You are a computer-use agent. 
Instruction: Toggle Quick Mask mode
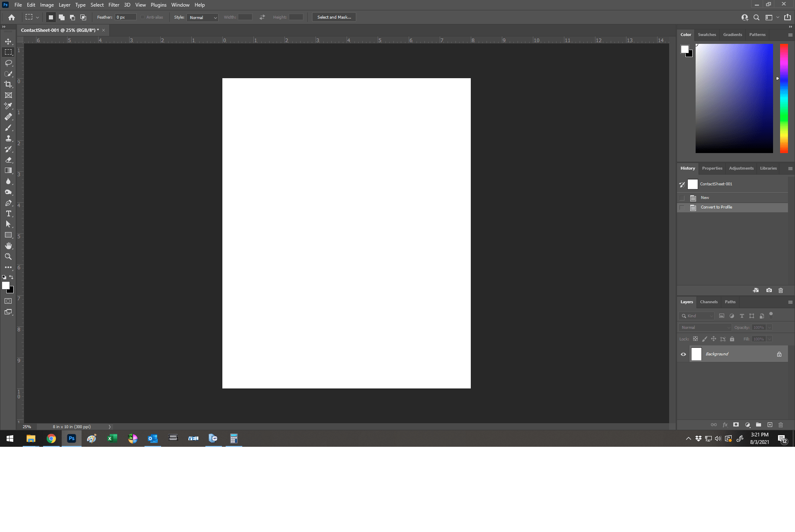[8, 301]
